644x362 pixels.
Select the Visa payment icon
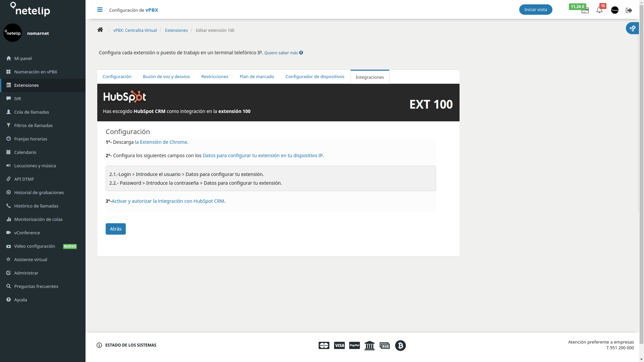pyautogui.click(x=339, y=346)
